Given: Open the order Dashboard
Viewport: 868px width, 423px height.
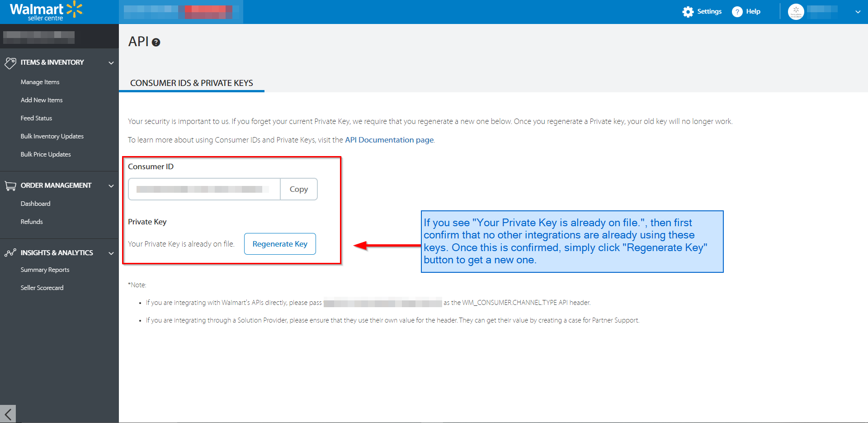Looking at the screenshot, I should point(35,204).
